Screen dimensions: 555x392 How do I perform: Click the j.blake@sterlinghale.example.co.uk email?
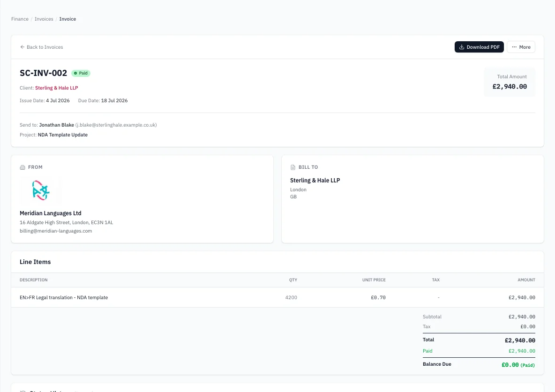tap(116, 125)
